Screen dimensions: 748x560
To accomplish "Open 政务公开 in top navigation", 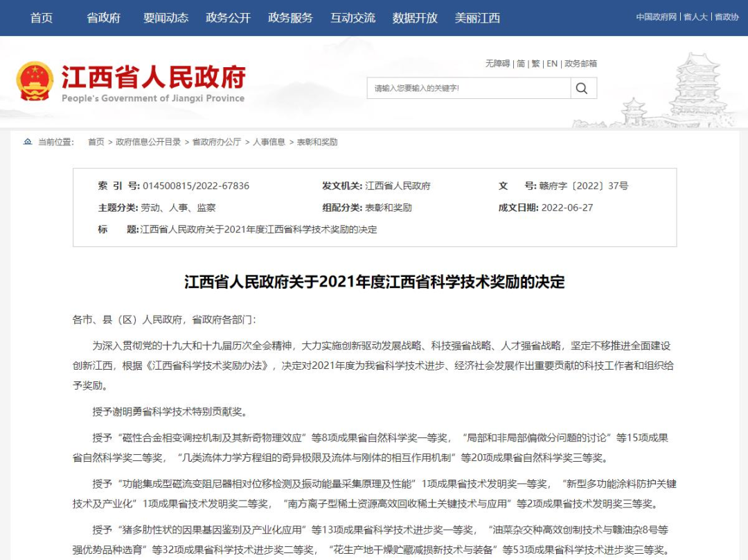I will click(x=229, y=18).
